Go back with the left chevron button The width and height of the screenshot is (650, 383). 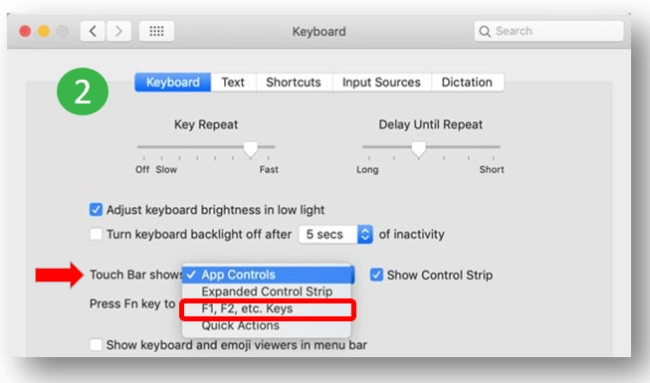(x=93, y=31)
